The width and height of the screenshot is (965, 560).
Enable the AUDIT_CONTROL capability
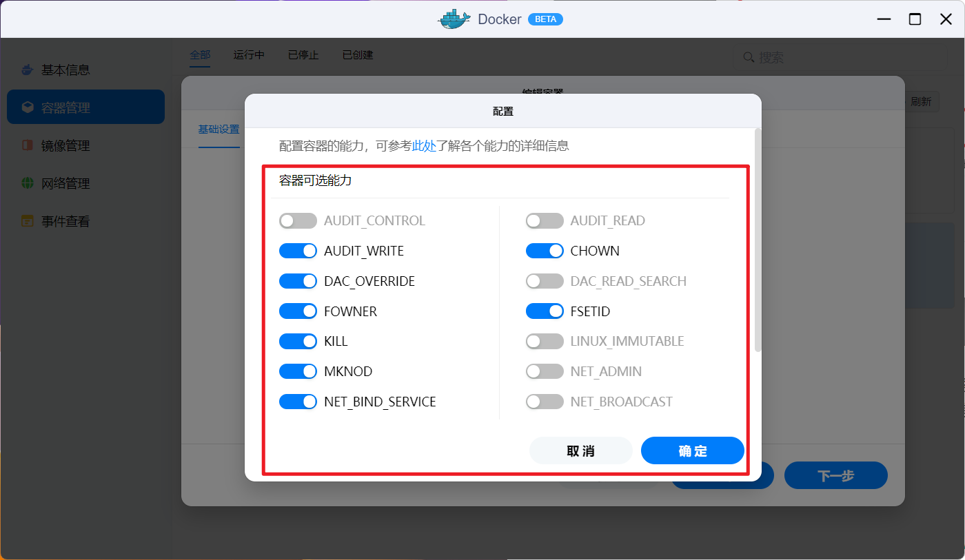click(x=298, y=220)
